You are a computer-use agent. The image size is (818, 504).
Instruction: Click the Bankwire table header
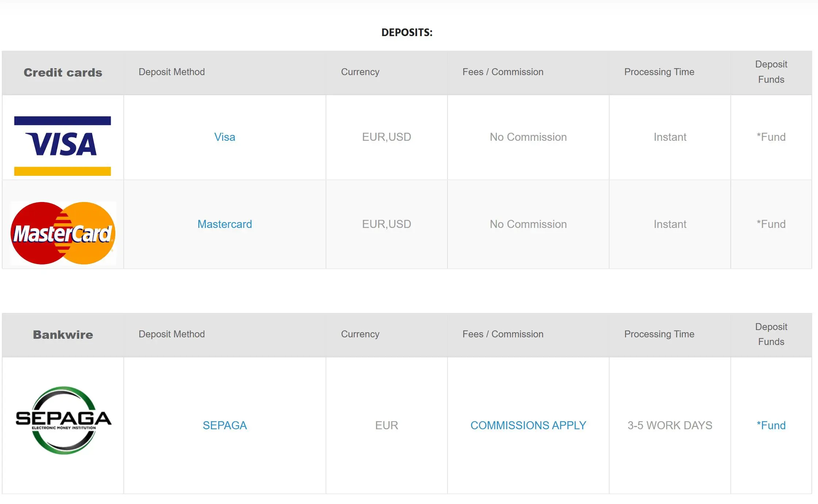[63, 335]
